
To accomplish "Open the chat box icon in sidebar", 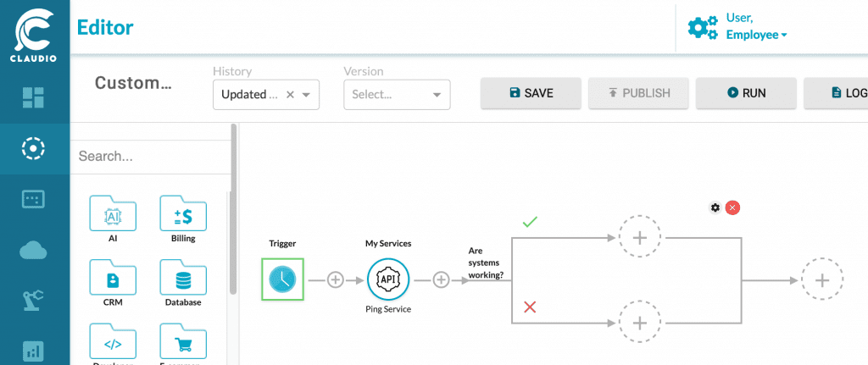I will pyautogui.click(x=33, y=199).
